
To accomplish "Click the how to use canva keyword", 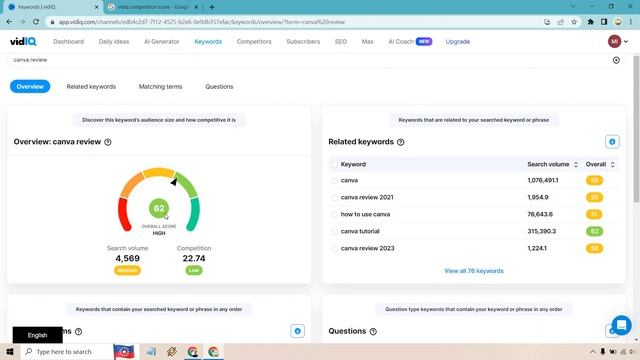I will 365,214.
